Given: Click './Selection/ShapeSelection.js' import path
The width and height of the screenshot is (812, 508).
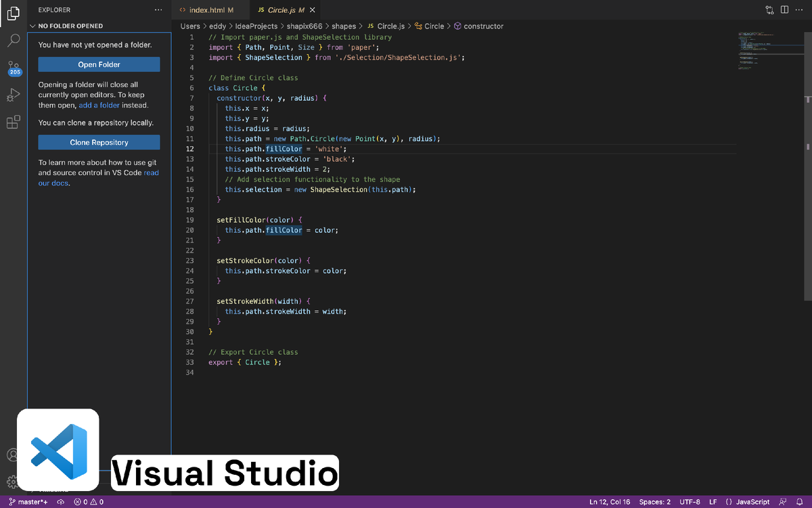Looking at the screenshot, I should coord(399,58).
